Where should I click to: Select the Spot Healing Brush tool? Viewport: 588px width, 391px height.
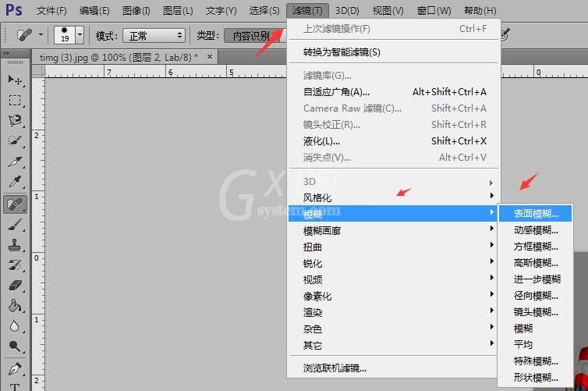pyautogui.click(x=15, y=204)
